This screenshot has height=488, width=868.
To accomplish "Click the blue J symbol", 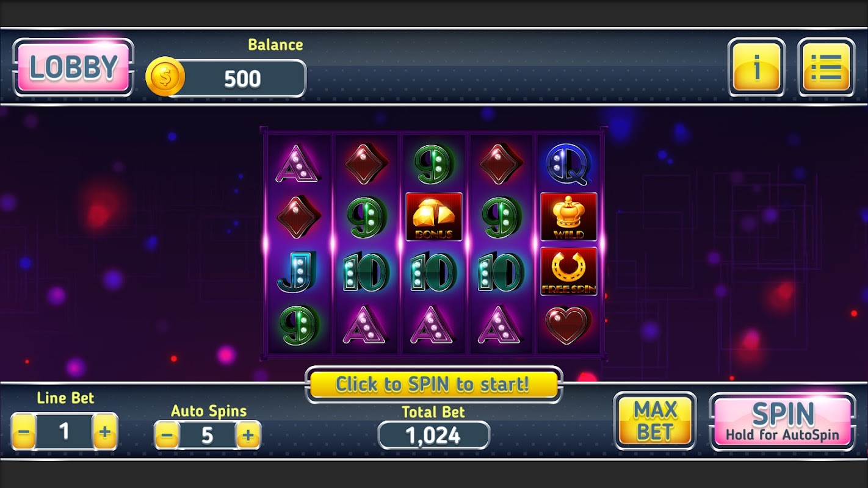I will point(298,271).
